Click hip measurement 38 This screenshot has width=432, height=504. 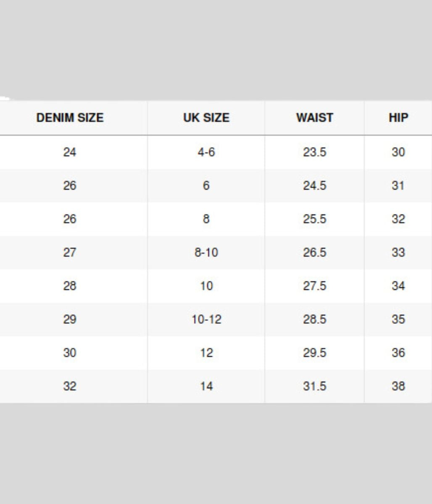click(398, 386)
